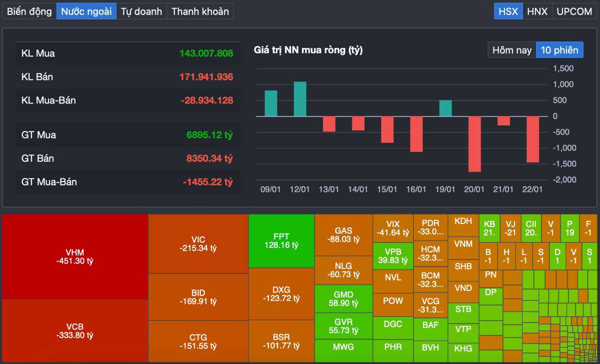Click the KL Bán value 171.941.936

pos(206,76)
